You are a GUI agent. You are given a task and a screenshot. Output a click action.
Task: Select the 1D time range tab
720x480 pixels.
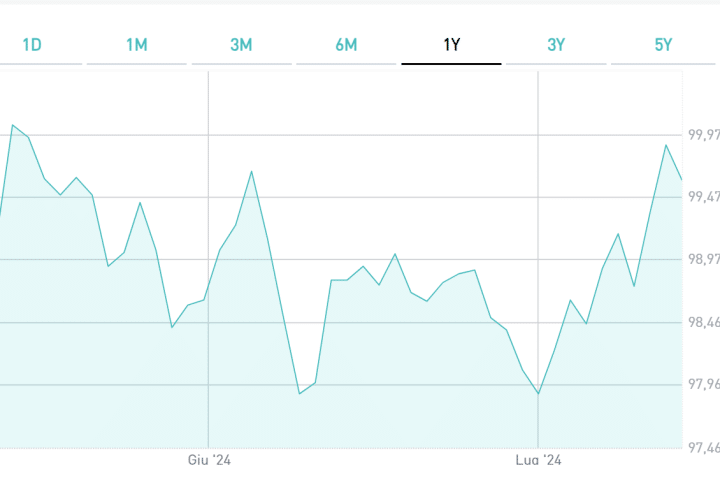(x=32, y=45)
